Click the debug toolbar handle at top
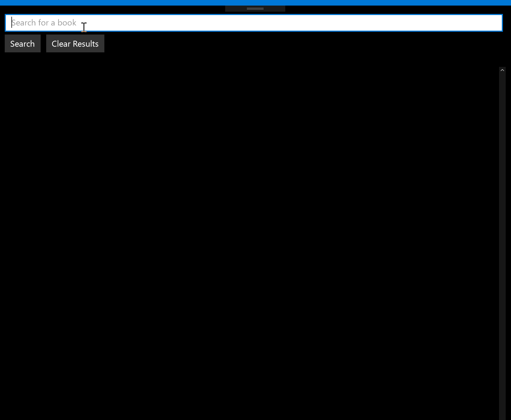 255,9
